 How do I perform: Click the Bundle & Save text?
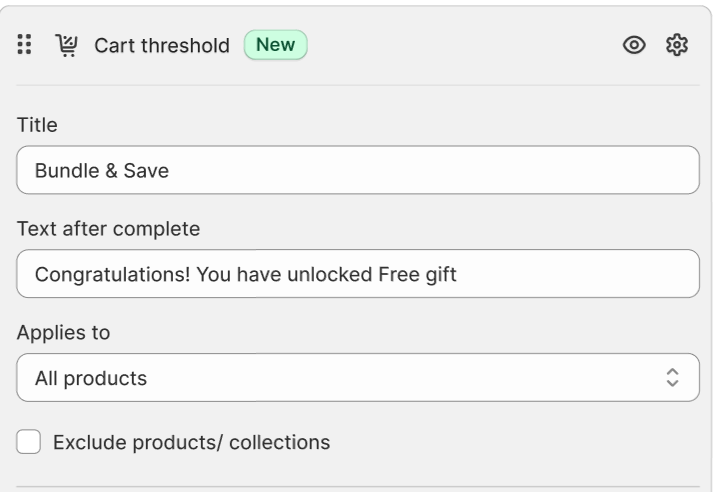[102, 171]
